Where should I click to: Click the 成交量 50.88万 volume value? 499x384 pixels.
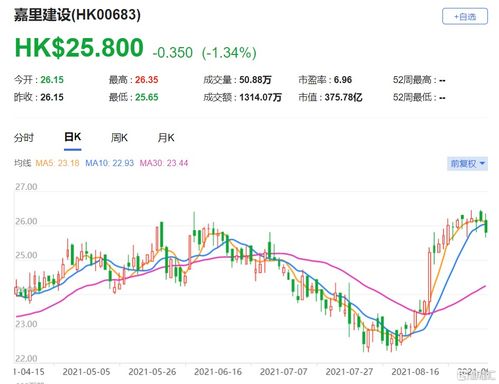(x=237, y=80)
